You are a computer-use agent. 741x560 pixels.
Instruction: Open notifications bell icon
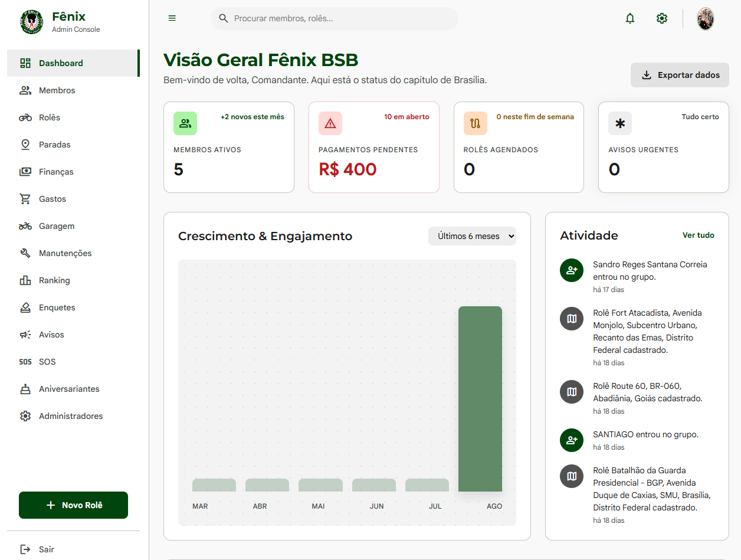pos(630,18)
